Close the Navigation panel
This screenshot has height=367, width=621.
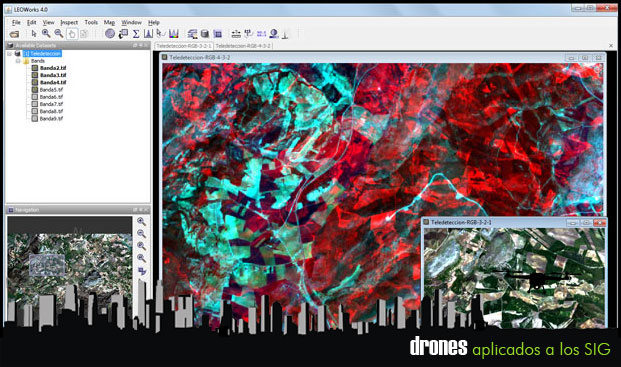(147, 209)
